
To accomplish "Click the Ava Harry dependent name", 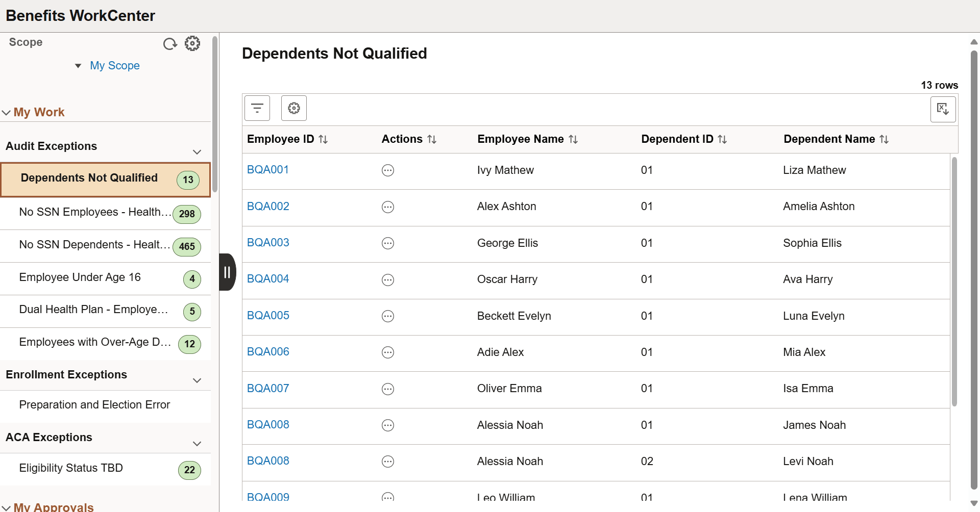I will click(807, 279).
